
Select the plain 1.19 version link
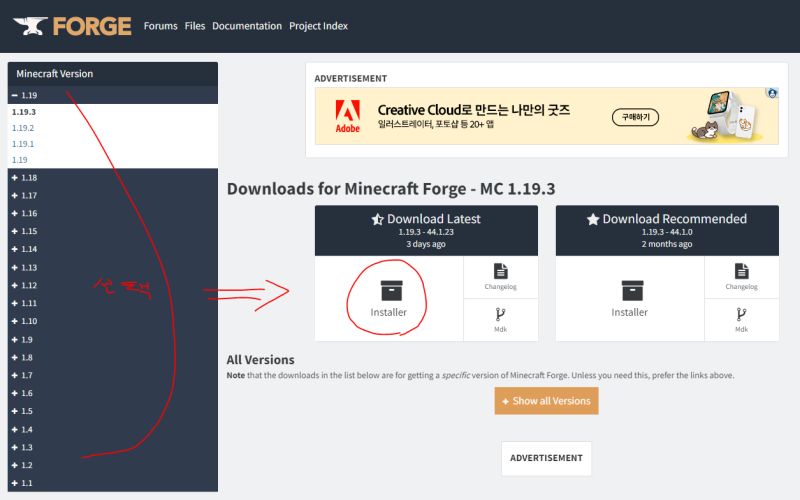(x=20, y=160)
